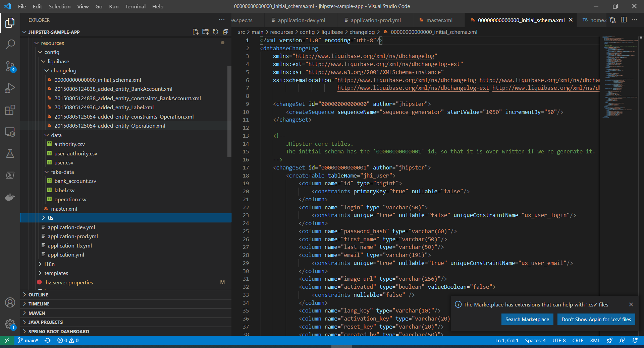
Task: Expand the OUTLINE panel section
Action: [38, 295]
